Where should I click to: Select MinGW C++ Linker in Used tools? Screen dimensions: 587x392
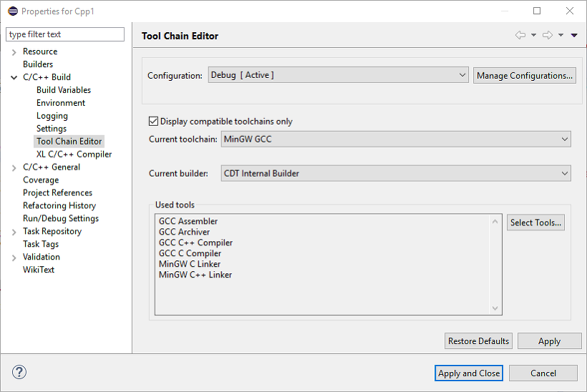click(x=195, y=275)
